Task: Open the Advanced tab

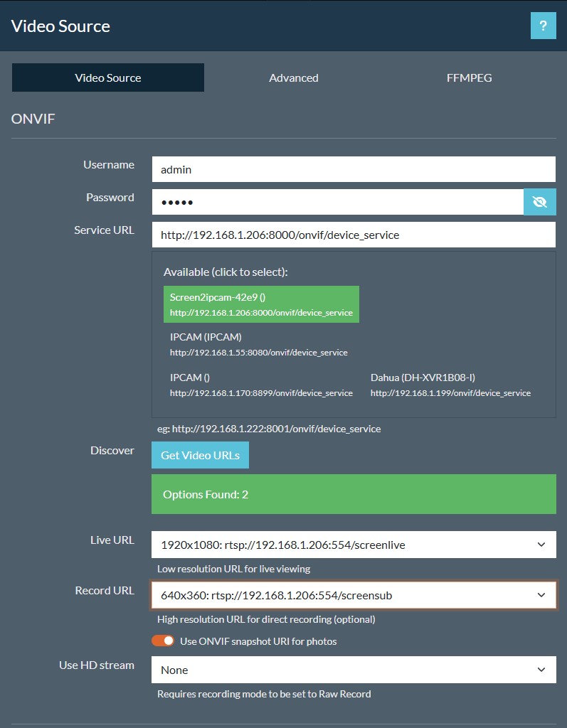Action: (294, 77)
